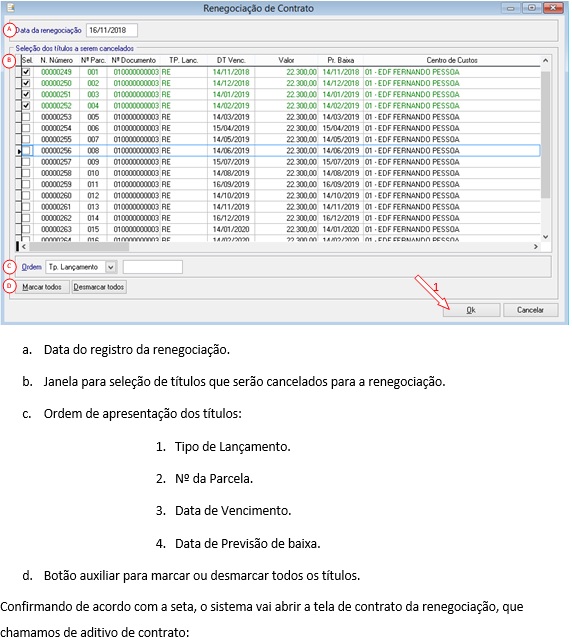Click the Marcar todos button
Viewport: 572px width, 643px height.
point(42,287)
